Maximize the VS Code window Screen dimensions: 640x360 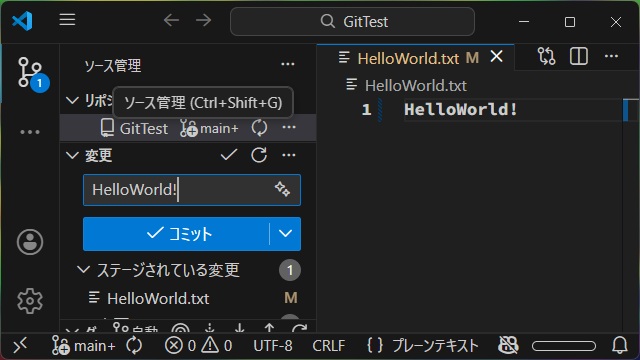[x=570, y=21]
